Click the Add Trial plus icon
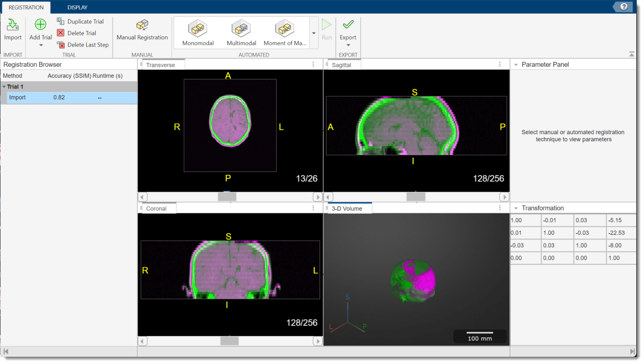Viewport: 644px width, 364px height. click(41, 25)
